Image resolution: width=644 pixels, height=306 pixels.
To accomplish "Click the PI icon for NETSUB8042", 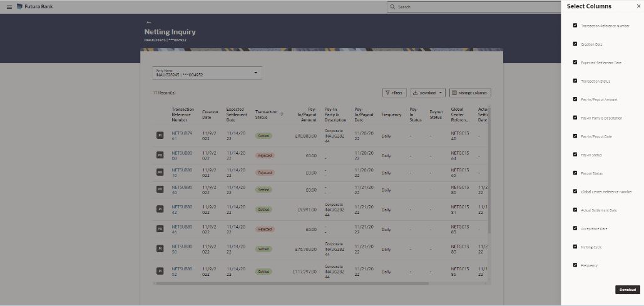I will coord(160,210).
